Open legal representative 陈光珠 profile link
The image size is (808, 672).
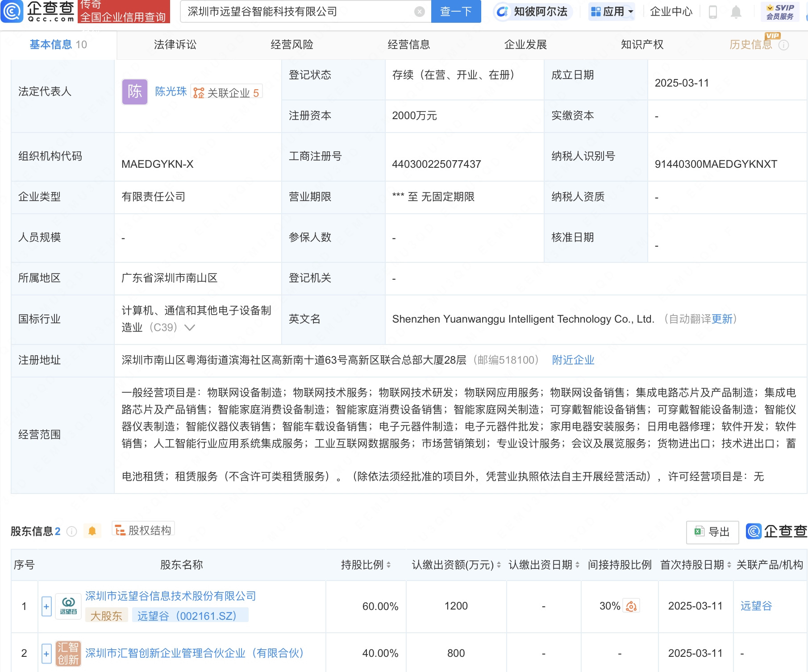(x=171, y=91)
